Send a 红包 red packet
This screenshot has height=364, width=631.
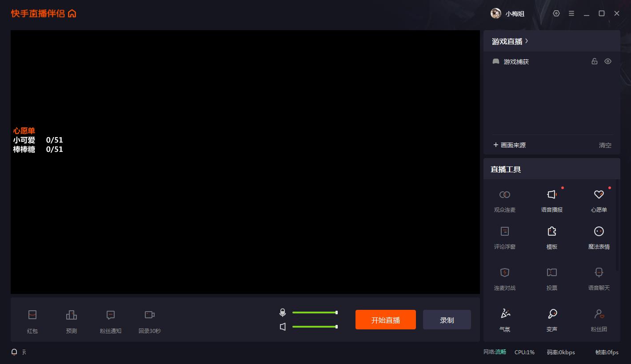(32, 321)
